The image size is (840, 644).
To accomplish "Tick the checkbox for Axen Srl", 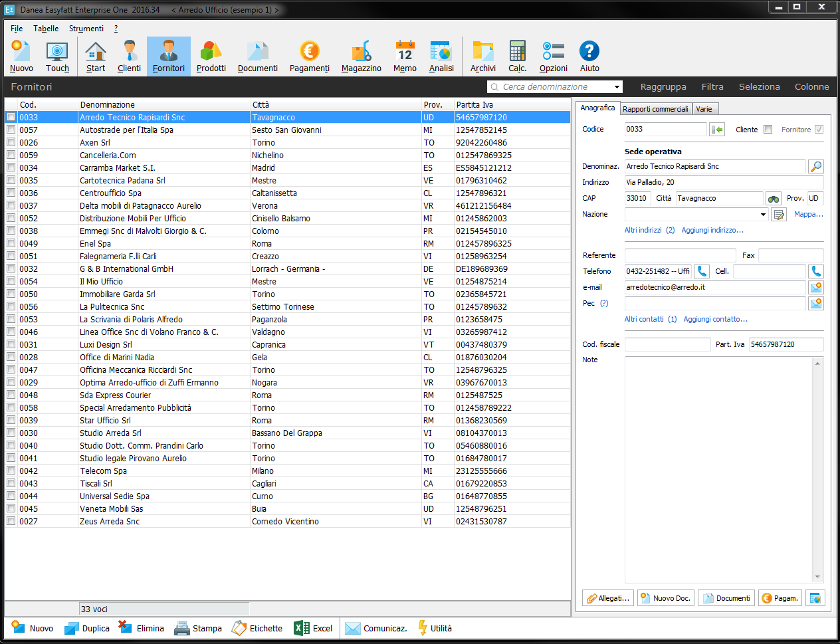I will tap(11, 142).
